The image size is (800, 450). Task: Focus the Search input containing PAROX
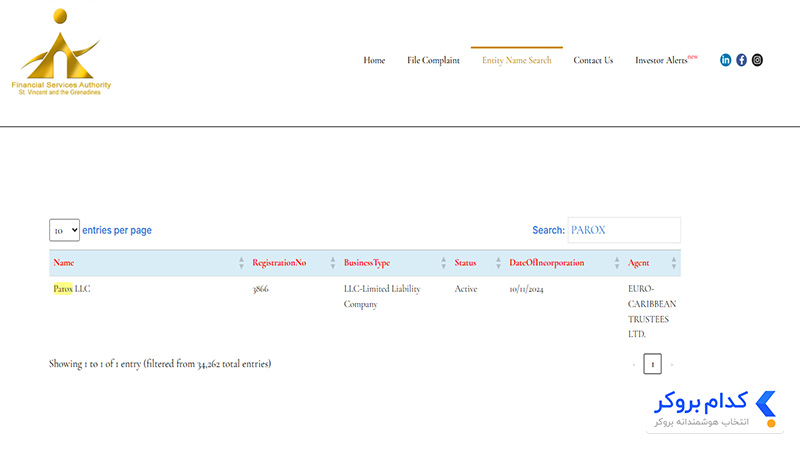point(624,230)
